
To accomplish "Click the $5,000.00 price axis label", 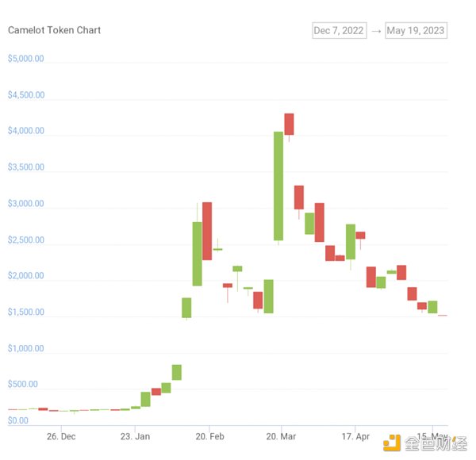I will click(26, 59).
